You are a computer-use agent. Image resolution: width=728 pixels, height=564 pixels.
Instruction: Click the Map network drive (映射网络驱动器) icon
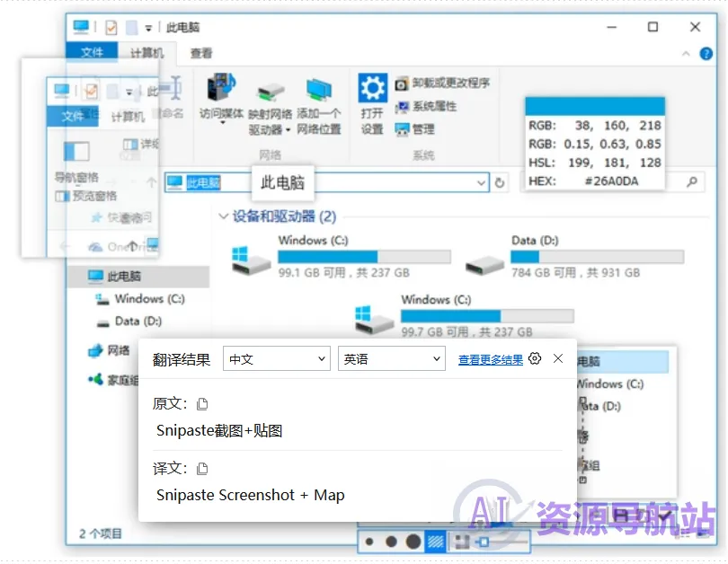271,91
